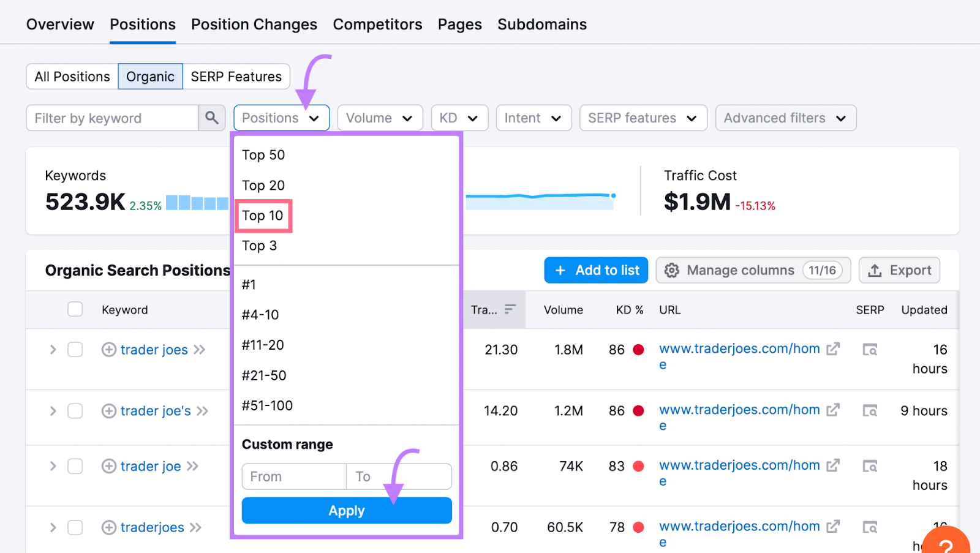The width and height of the screenshot is (980, 553).
Task: Click the Export button
Action: tap(899, 270)
